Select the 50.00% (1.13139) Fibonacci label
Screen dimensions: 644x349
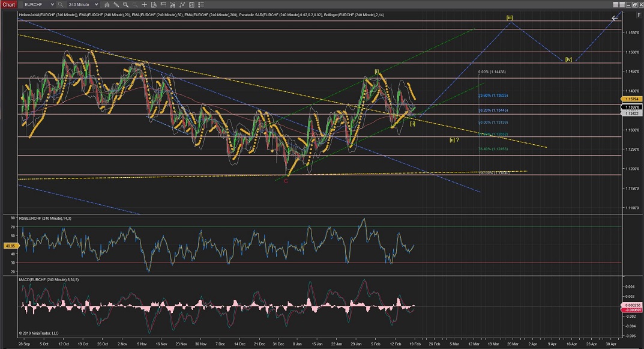[493, 122]
